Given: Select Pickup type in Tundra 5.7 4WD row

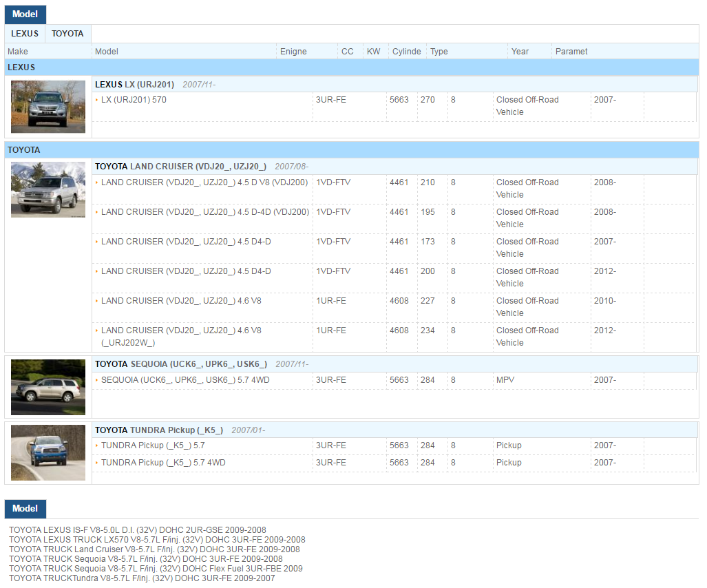Looking at the screenshot, I should click(x=509, y=463).
